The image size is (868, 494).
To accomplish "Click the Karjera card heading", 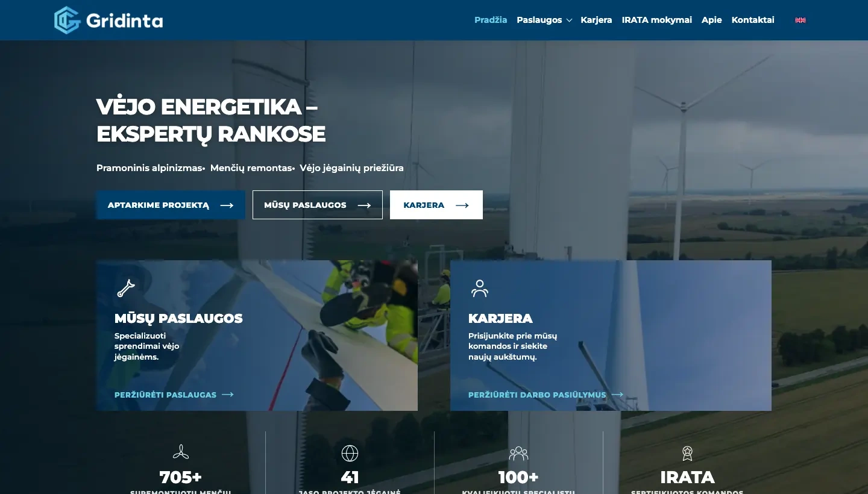I will 500,318.
